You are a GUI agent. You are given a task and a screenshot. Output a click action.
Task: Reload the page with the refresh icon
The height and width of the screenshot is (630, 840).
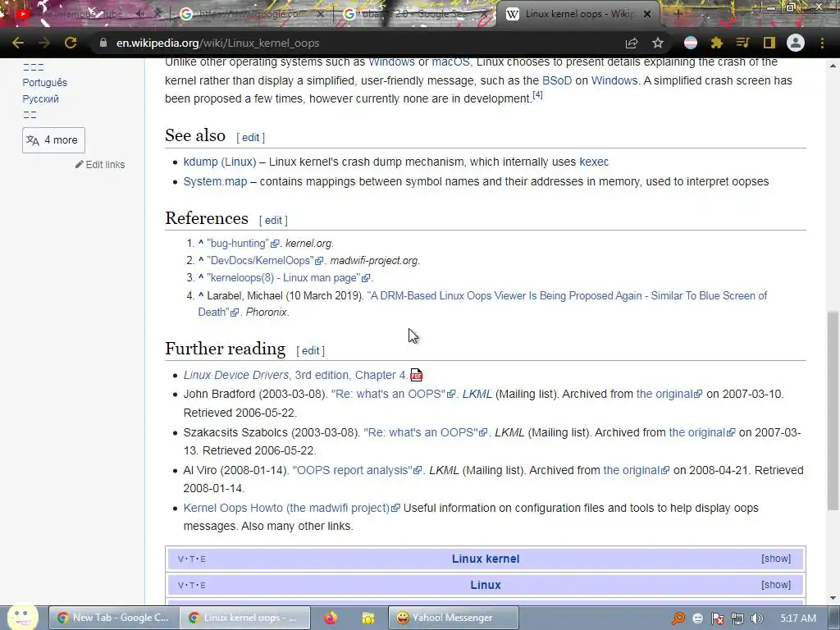click(71, 43)
